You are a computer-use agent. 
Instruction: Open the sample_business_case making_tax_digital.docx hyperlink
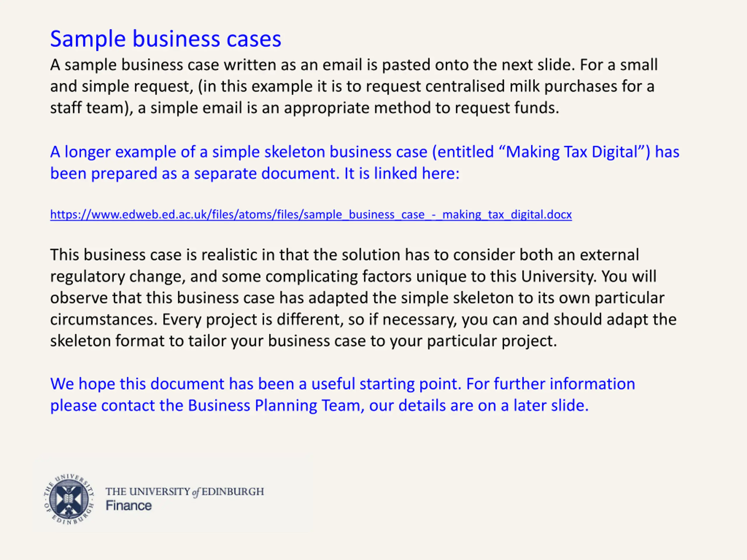(x=311, y=214)
